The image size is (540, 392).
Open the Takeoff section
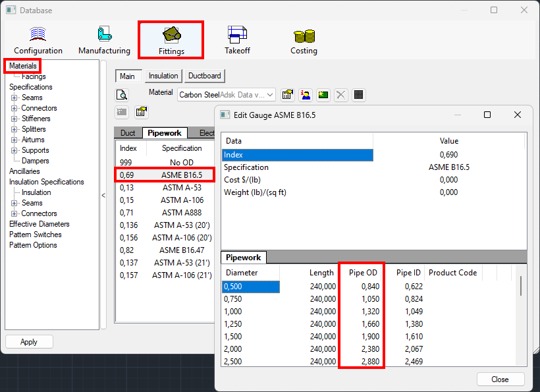(x=237, y=40)
